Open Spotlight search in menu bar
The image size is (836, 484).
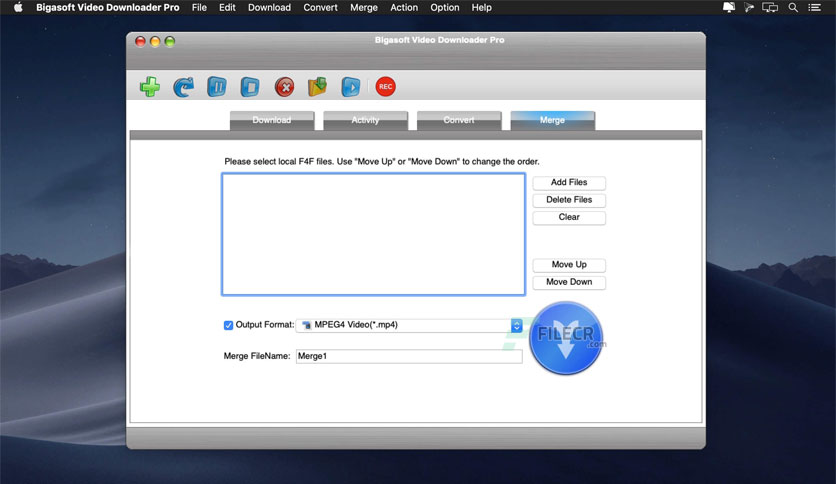point(793,7)
